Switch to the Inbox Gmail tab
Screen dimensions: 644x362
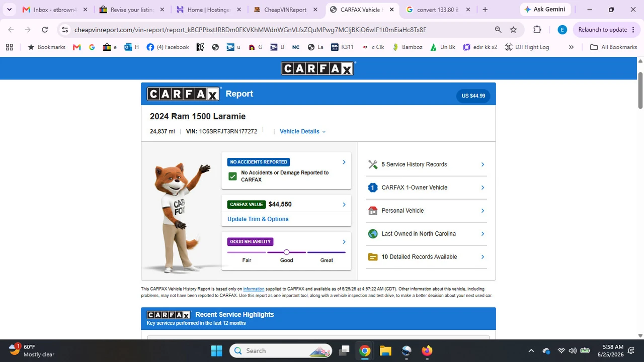tap(55, 10)
